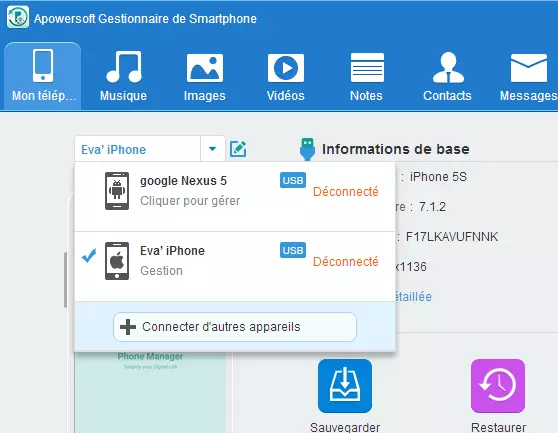This screenshot has height=433, width=558.
Task: Click Déconnecté status for google Nexus 5
Action: 346,192
